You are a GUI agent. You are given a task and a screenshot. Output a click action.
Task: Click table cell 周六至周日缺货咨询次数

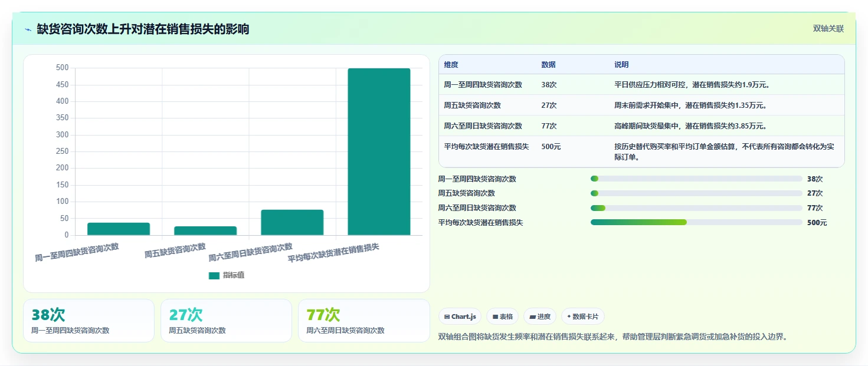click(x=483, y=126)
